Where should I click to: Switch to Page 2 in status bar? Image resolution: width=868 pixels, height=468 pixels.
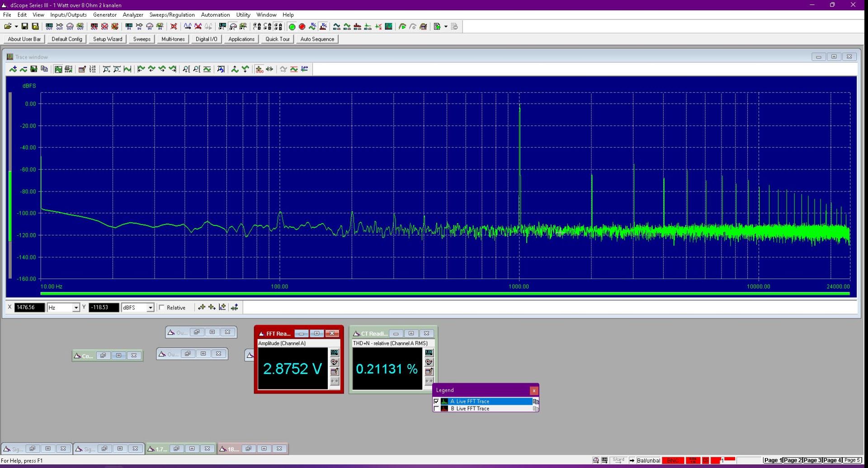tap(793, 460)
